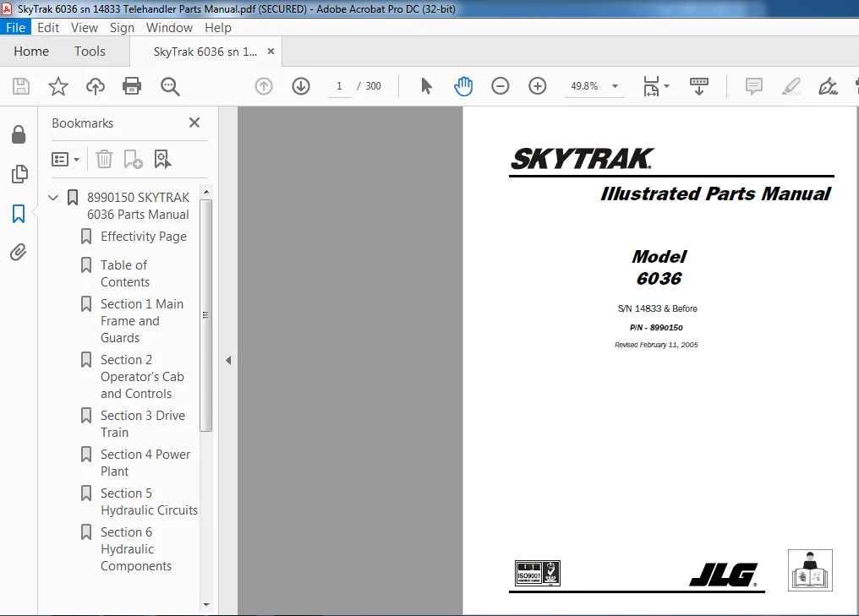Go to Section 5 Hydraulic Circuits
Viewport: 859px width, 616px height.
point(149,502)
